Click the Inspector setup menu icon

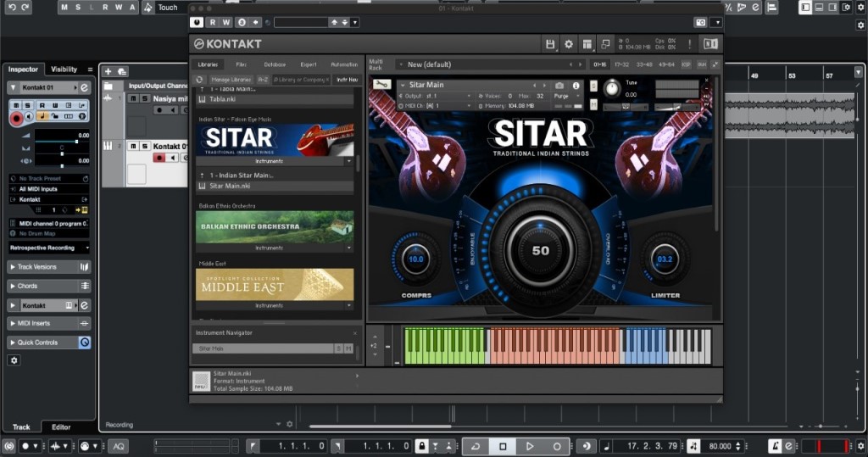coord(90,70)
